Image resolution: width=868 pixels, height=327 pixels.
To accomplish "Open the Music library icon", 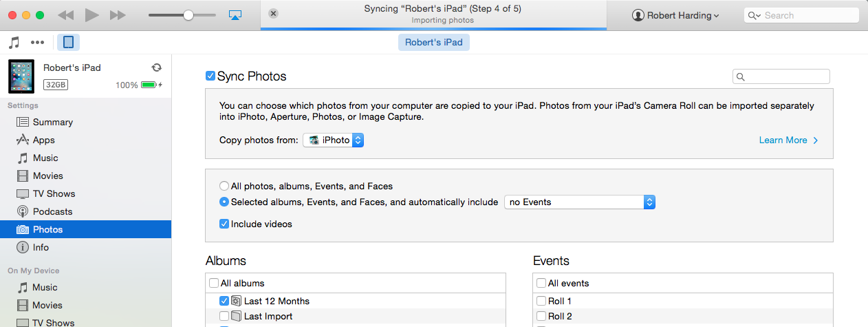I will (x=14, y=42).
